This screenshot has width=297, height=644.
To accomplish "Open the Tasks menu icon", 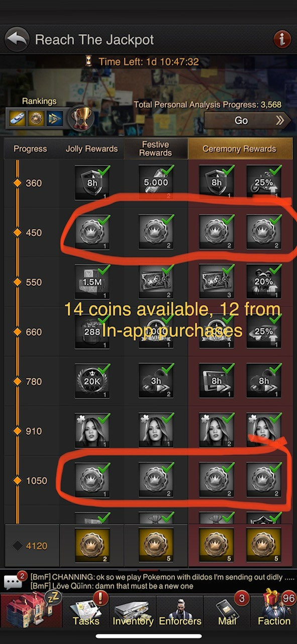I will [85, 609].
